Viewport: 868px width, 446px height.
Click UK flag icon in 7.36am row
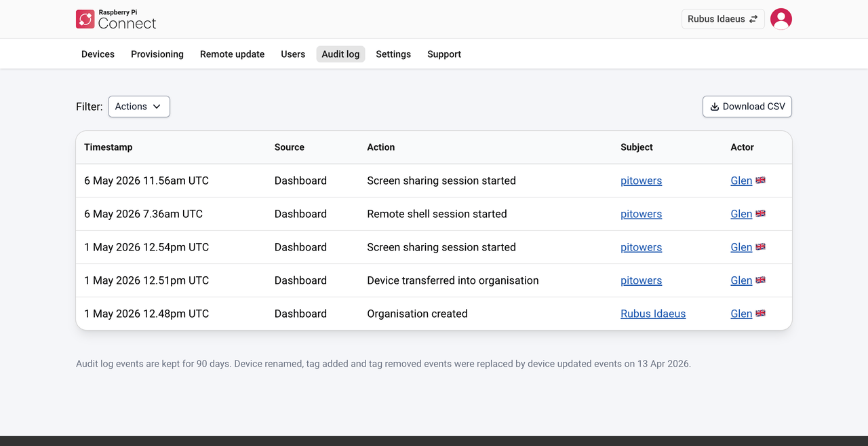click(760, 213)
